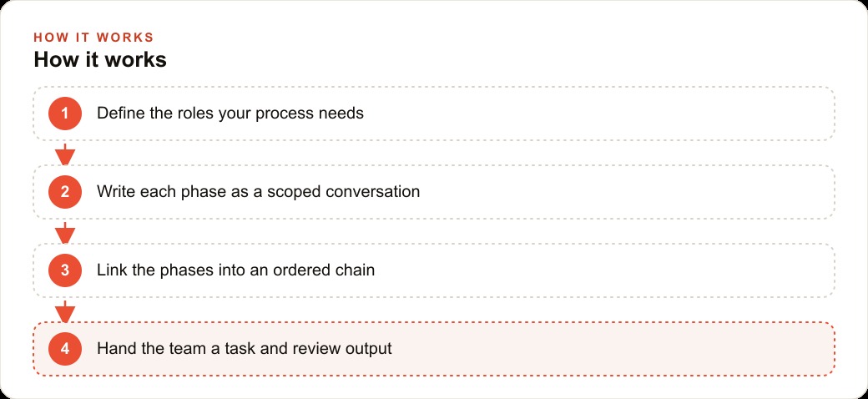The image size is (868, 399).
Task: Open "Define the roles your process needs" text
Action: pyautogui.click(x=230, y=114)
